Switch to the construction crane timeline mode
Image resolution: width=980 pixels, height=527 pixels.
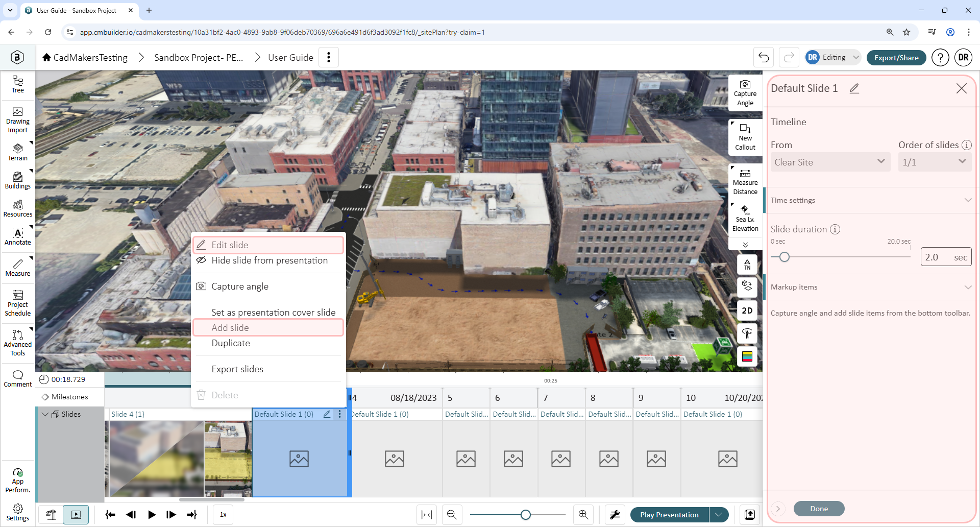51,515
